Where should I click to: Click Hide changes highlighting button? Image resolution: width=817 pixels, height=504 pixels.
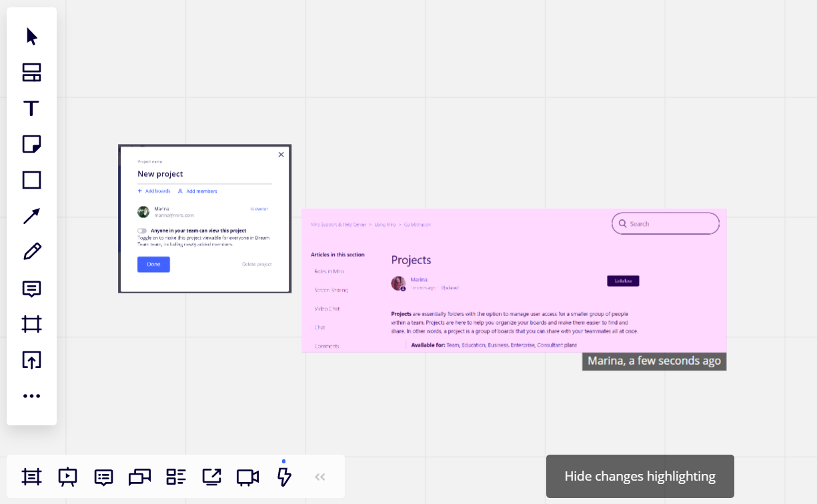pyautogui.click(x=640, y=476)
